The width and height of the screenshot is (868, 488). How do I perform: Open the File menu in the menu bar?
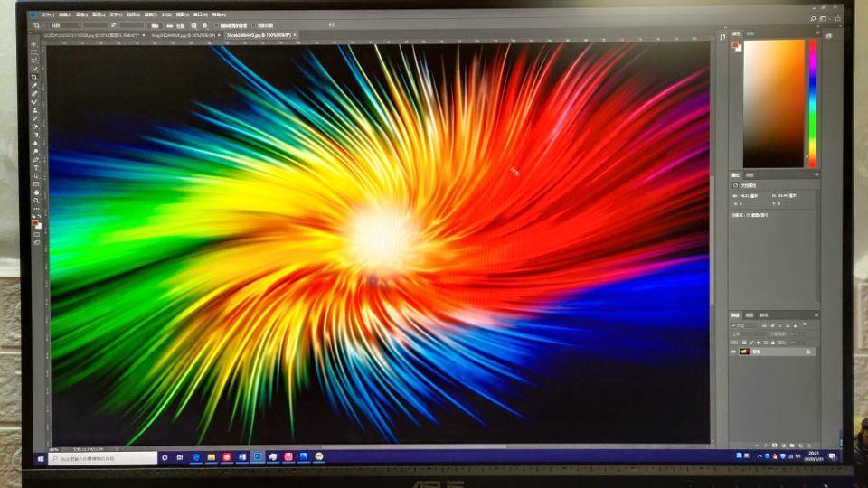pos(45,15)
